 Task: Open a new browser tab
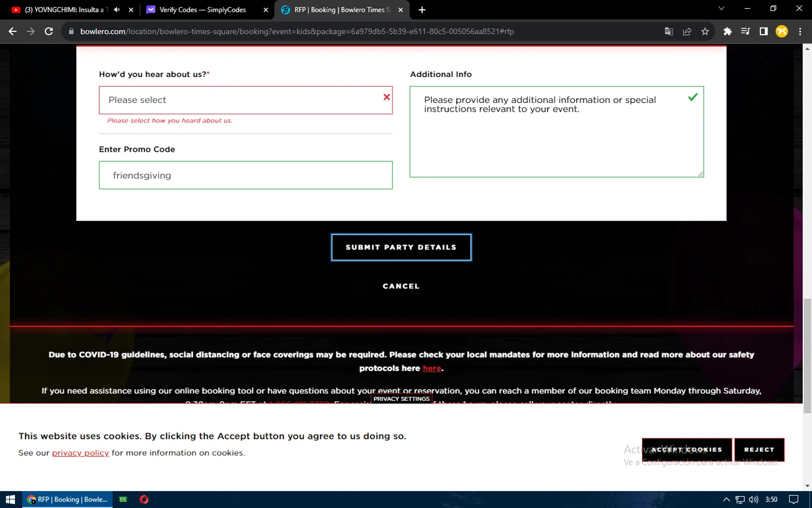point(422,10)
